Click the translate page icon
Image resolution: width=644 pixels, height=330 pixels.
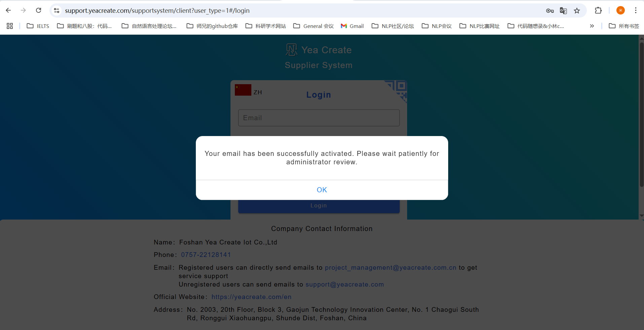click(563, 11)
